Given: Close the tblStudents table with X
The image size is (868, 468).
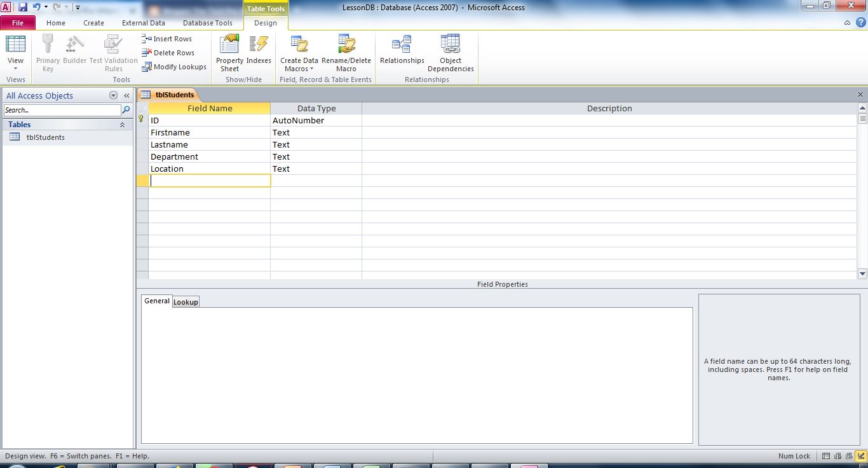Looking at the screenshot, I should [861, 95].
